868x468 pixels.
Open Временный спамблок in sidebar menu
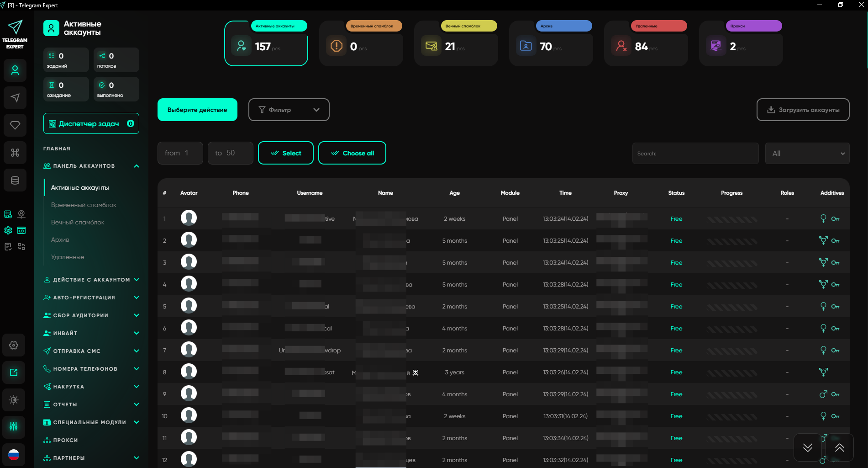point(84,205)
